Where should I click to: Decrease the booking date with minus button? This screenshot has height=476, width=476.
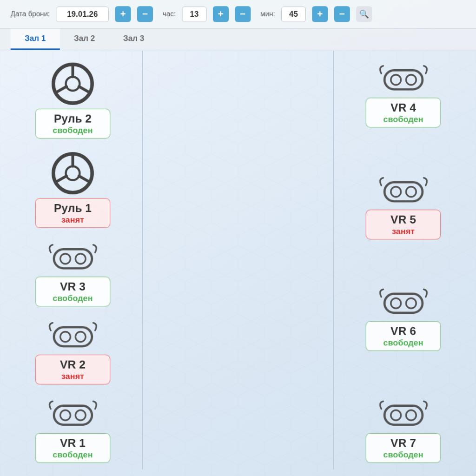tap(145, 14)
